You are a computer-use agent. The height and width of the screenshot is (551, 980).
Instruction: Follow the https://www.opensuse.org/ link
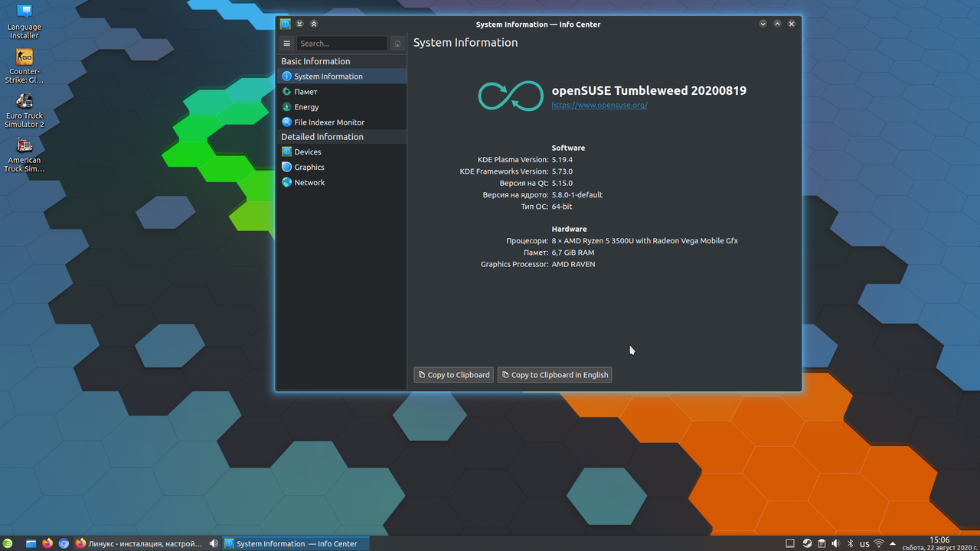599,106
